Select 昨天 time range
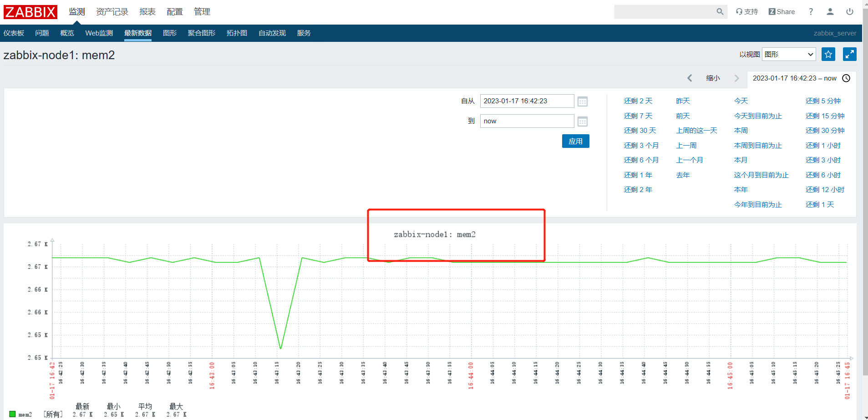Viewport: 868px width, 420px height. point(683,101)
